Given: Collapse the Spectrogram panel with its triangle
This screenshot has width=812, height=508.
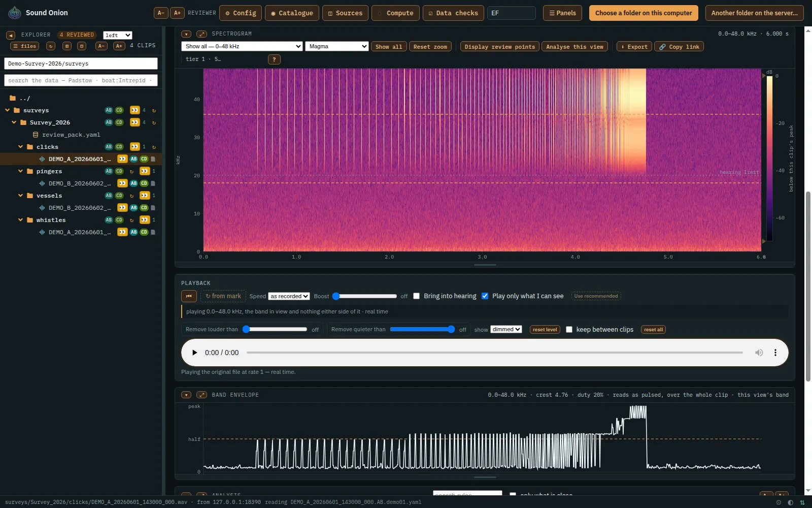Looking at the screenshot, I should [x=186, y=34].
